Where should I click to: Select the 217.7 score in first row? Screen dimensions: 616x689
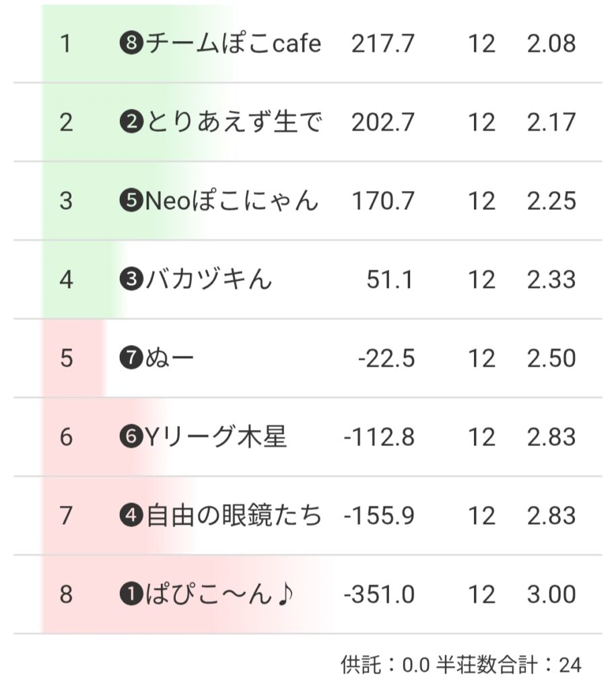(382, 44)
